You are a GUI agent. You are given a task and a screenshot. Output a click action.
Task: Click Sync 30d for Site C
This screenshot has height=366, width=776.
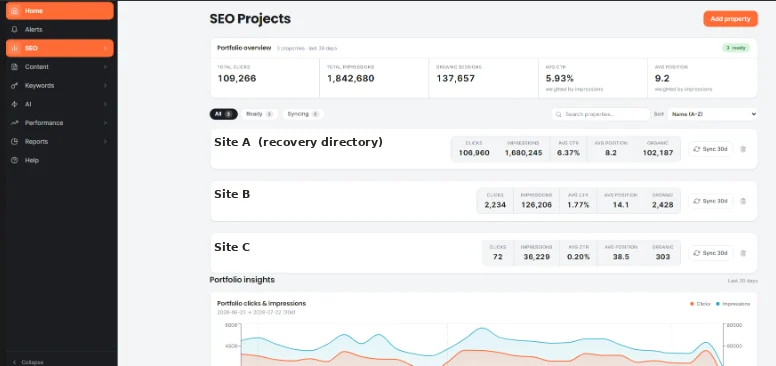pyautogui.click(x=711, y=253)
